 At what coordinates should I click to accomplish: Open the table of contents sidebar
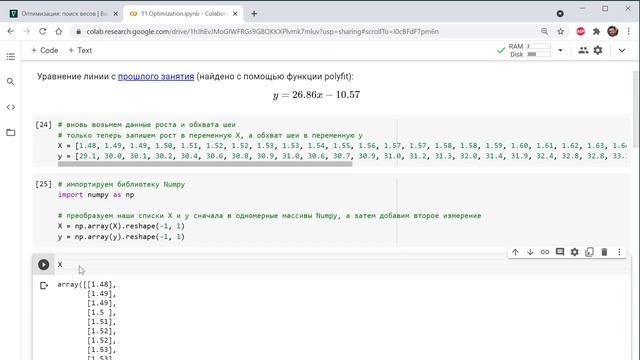pos(11,57)
